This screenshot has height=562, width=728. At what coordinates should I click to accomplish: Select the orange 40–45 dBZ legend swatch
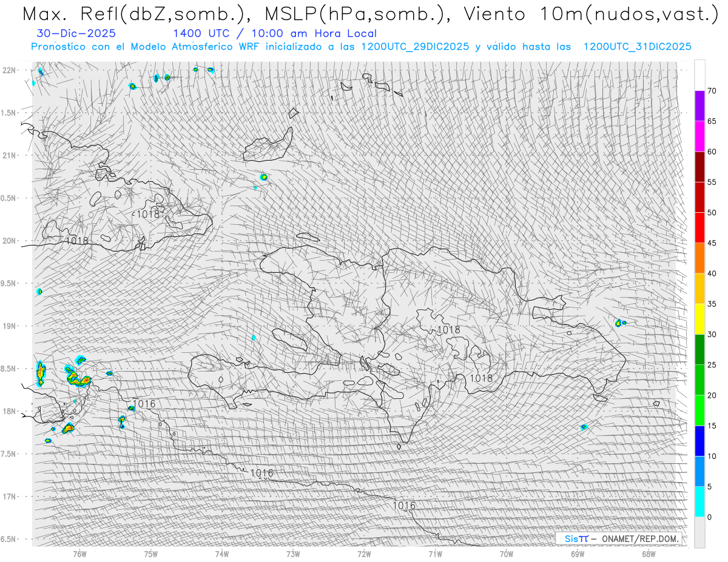coord(699,258)
